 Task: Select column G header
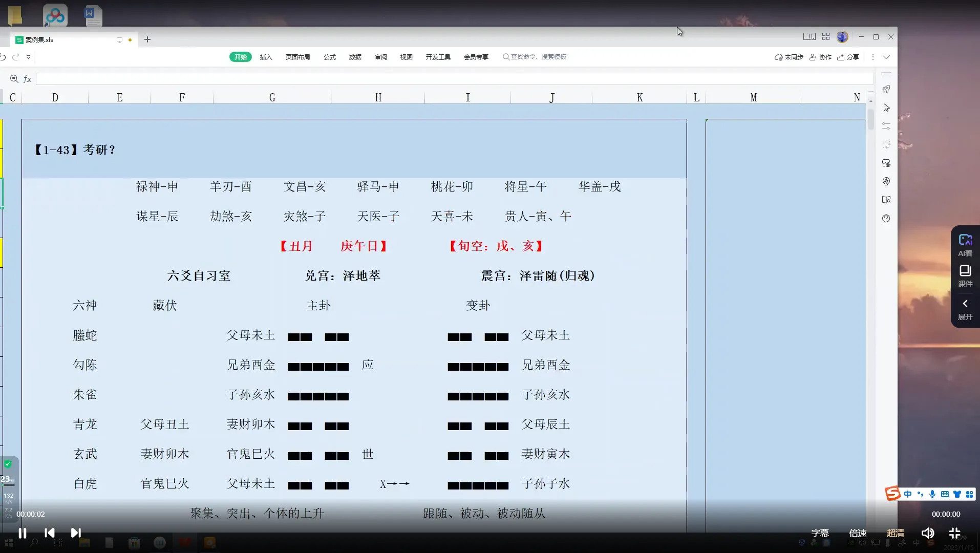[272, 97]
